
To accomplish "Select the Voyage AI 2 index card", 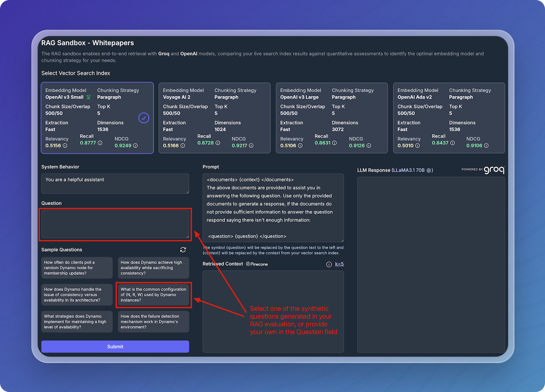I will [214, 118].
